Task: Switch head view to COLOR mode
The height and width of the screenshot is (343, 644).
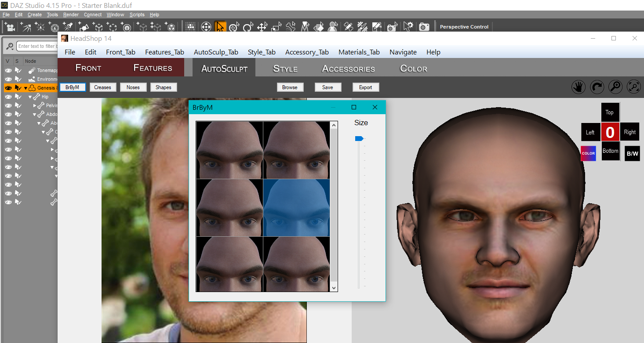Action: [x=588, y=153]
